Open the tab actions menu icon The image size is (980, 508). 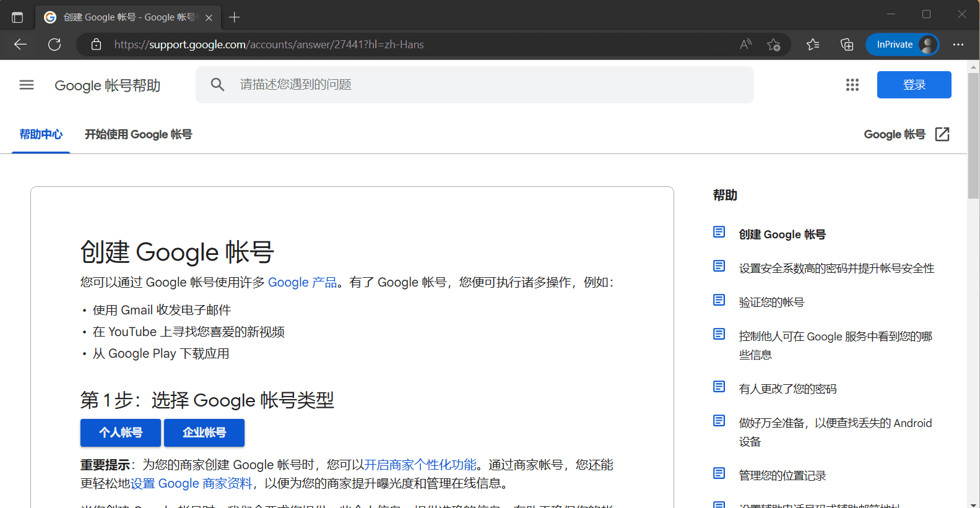[x=17, y=17]
